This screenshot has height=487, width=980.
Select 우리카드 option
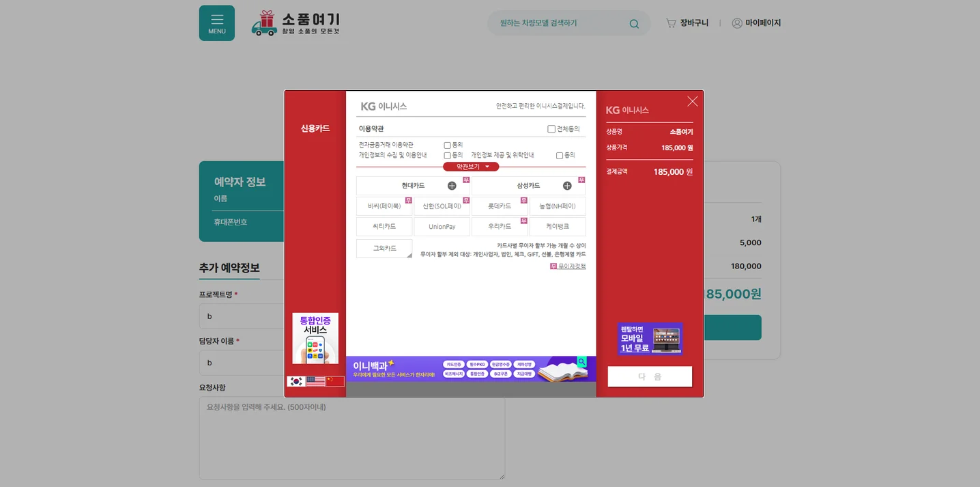(x=500, y=227)
